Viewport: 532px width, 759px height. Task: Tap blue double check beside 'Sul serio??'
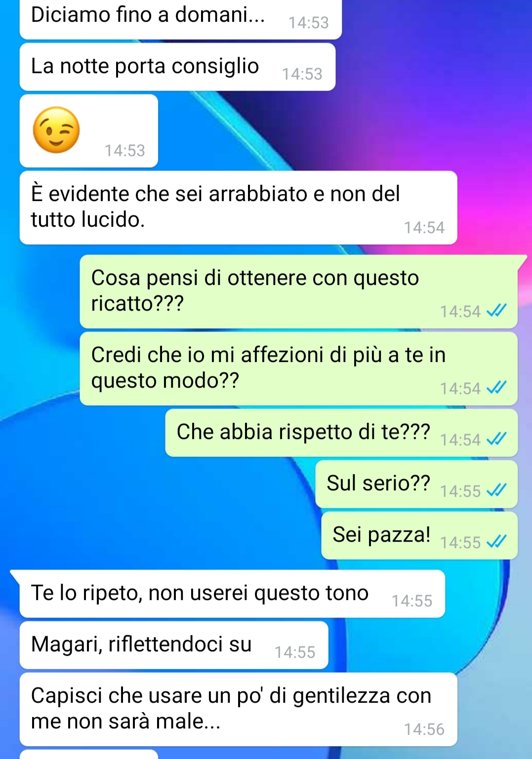click(496, 490)
